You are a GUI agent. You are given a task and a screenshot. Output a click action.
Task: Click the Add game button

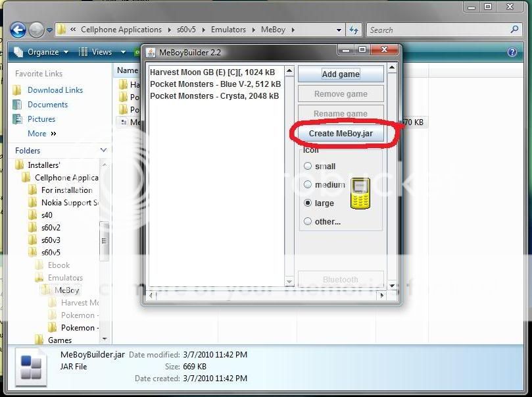(341, 74)
